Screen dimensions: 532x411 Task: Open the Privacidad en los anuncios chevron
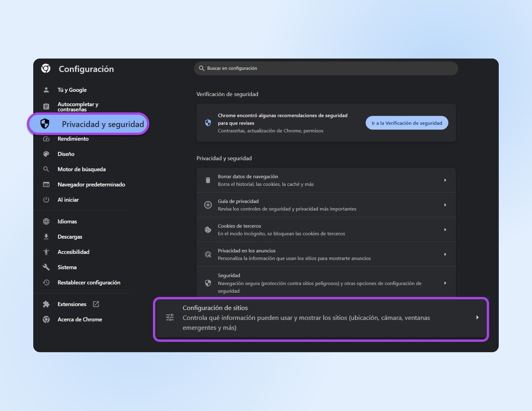click(x=445, y=254)
